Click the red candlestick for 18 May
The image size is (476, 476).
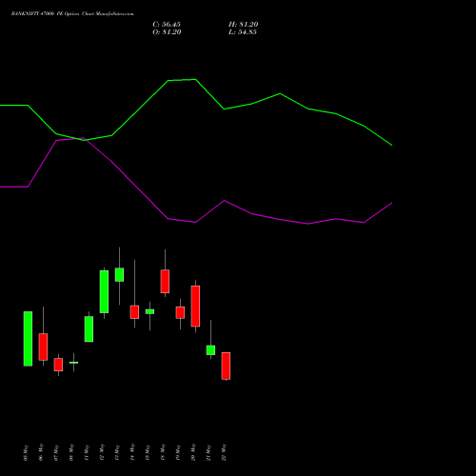pyautogui.click(x=165, y=281)
